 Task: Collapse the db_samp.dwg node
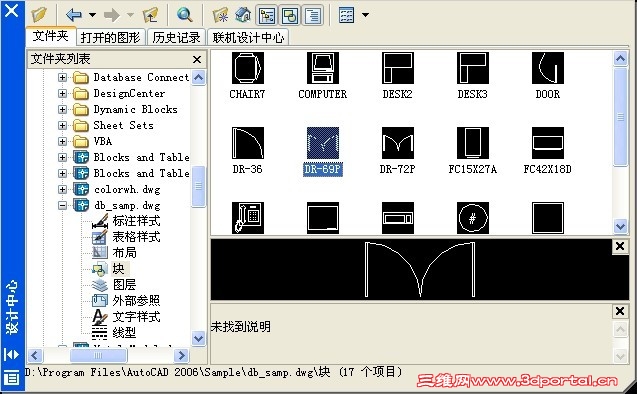(62, 206)
